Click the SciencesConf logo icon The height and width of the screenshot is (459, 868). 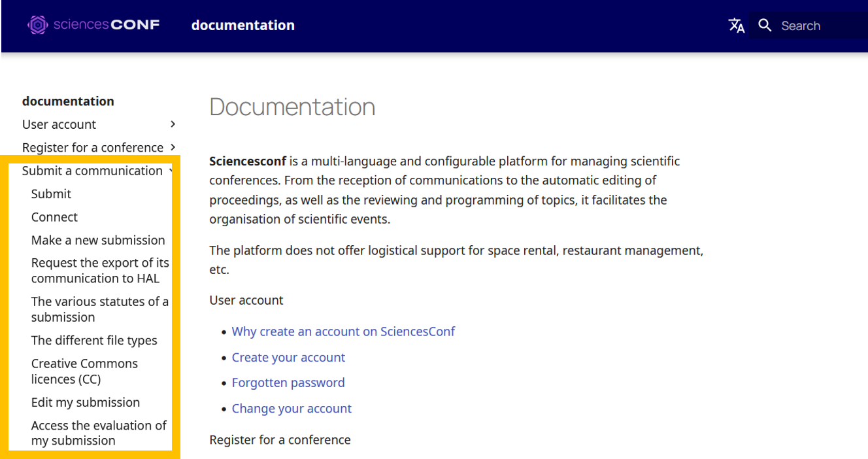tap(38, 25)
